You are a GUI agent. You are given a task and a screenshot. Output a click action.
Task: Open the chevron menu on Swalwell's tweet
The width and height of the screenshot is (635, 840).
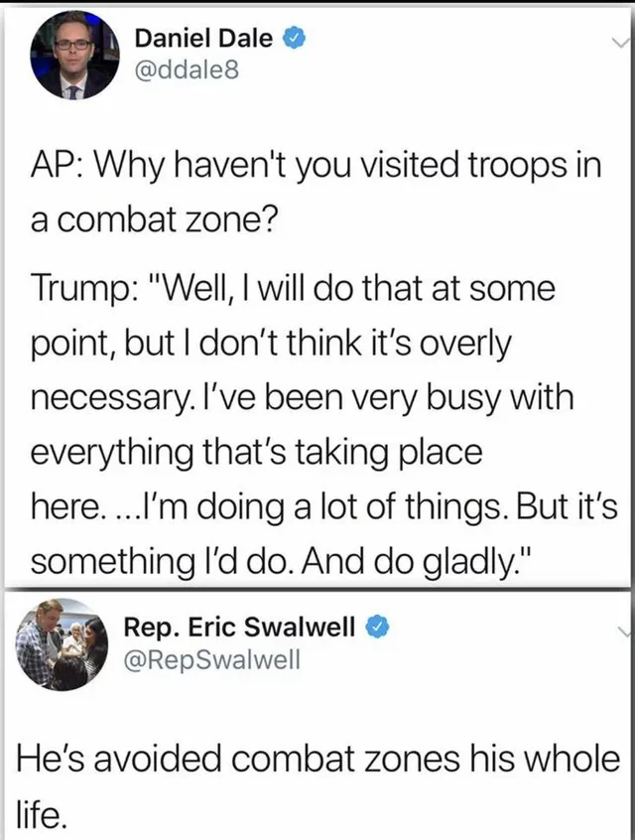[x=625, y=632]
